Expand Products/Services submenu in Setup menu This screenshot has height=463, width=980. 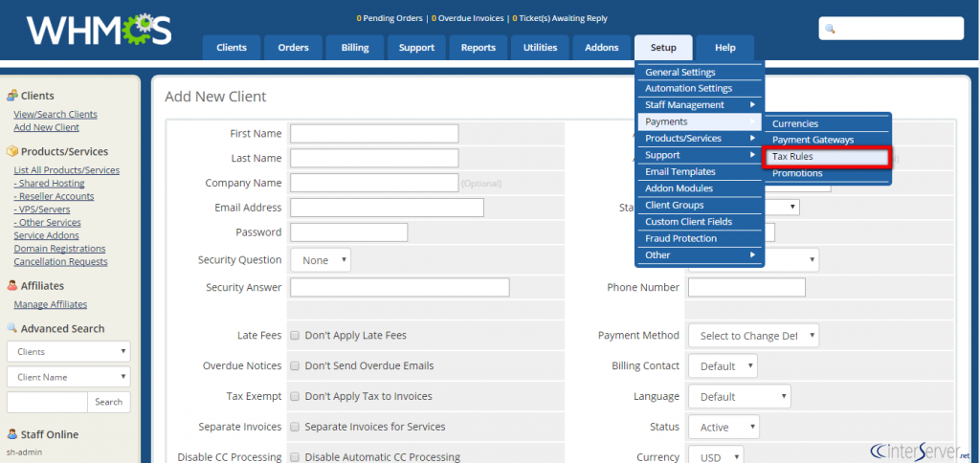tap(700, 138)
